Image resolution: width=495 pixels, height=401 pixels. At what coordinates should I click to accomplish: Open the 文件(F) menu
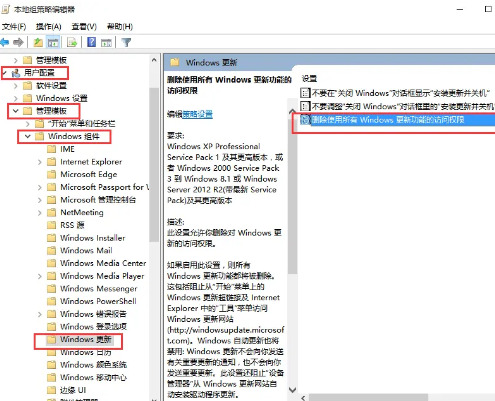pyautogui.click(x=14, y=27)
